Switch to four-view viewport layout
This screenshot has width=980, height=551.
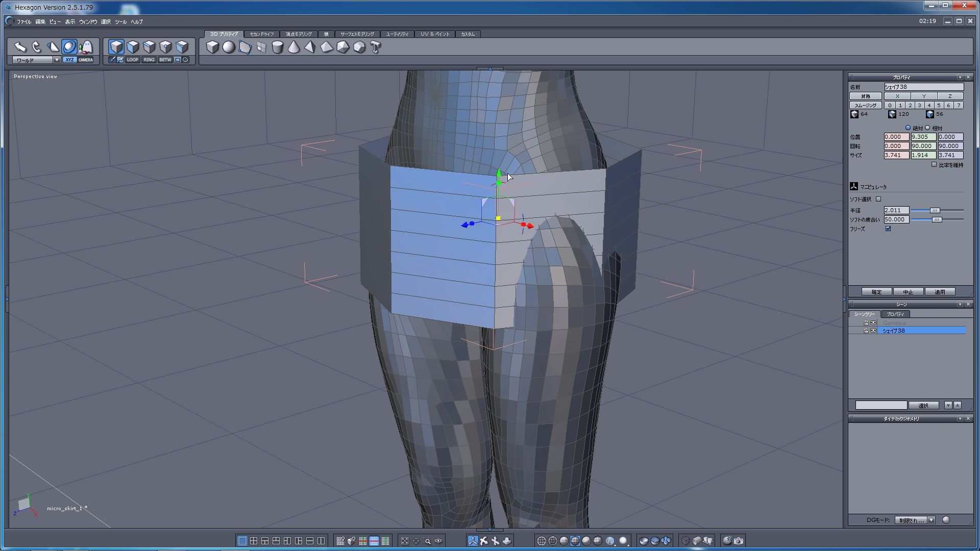tap(254, 541)
